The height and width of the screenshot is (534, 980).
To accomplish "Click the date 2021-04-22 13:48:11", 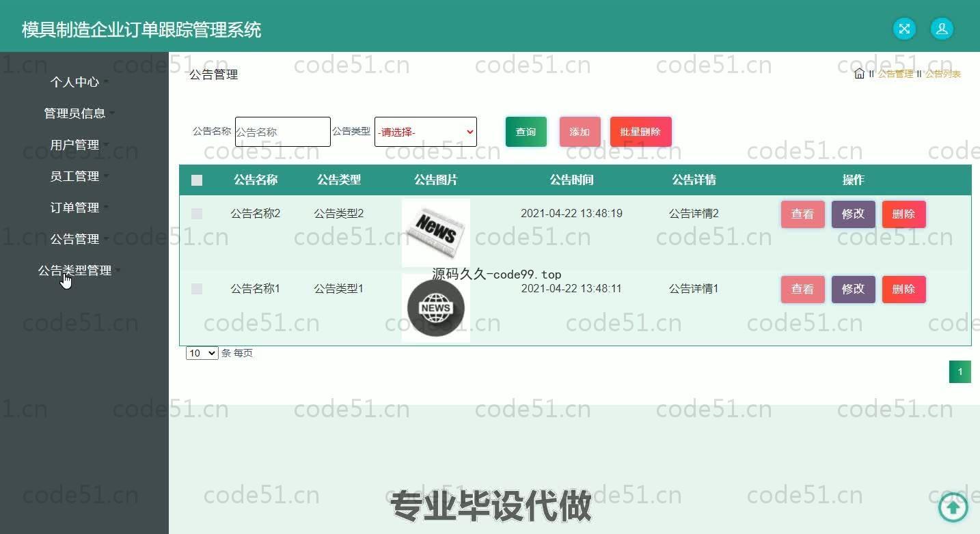I will 571,289.
